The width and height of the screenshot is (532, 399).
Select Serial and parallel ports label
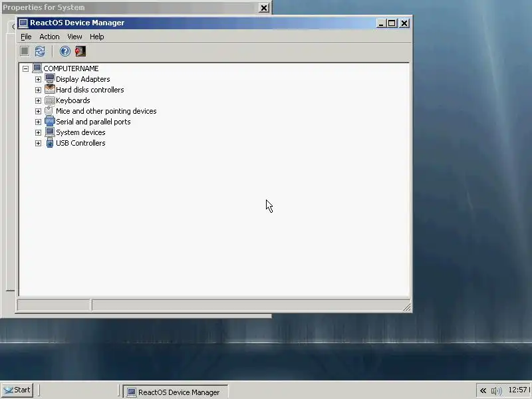(93, 122)
